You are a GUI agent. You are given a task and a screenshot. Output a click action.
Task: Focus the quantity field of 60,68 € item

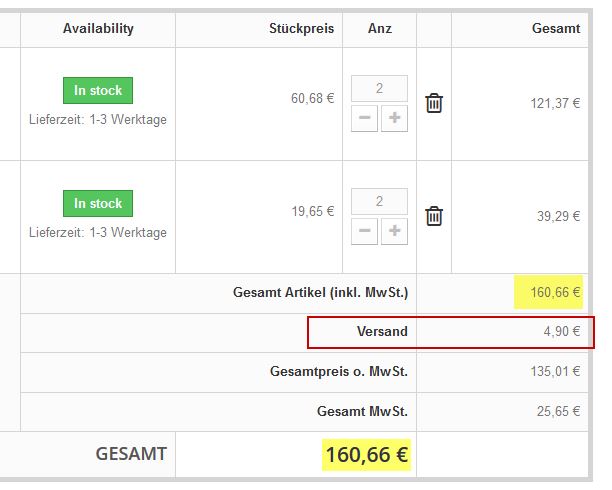click(379, 88)
